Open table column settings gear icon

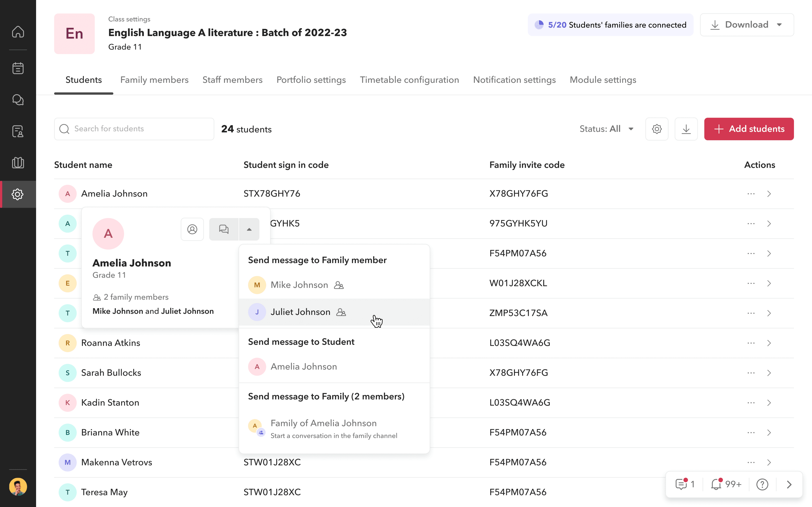point(657,129)
